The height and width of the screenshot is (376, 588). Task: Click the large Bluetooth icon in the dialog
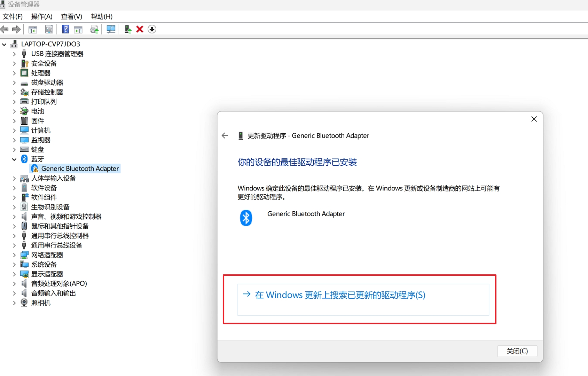(x=246, y=218)
